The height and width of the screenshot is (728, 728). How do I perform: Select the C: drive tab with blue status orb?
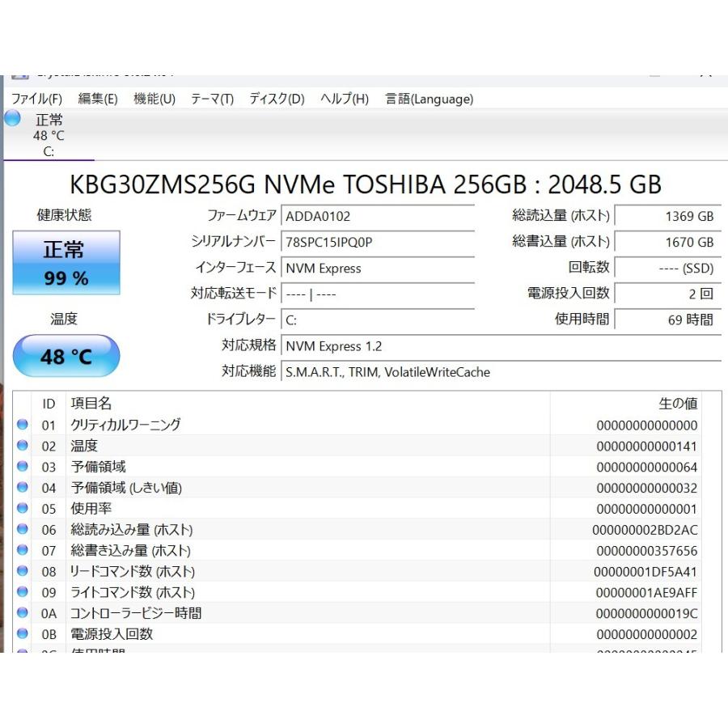coord(49,135)
